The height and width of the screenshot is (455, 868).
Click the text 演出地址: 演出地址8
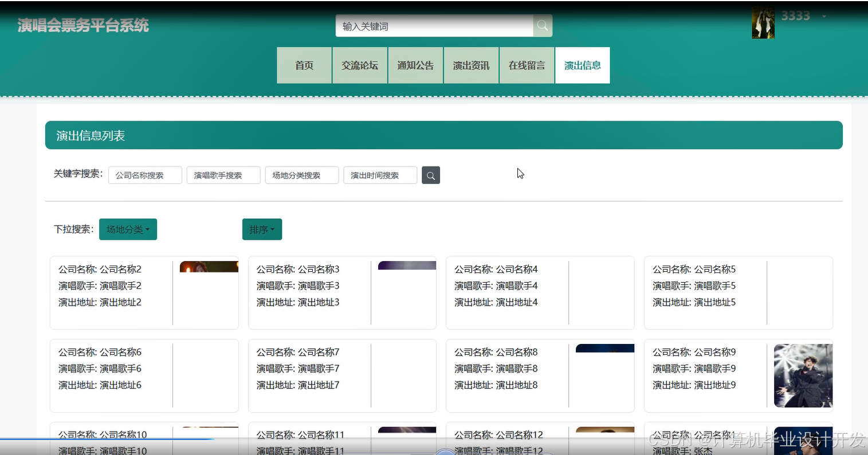496,385
